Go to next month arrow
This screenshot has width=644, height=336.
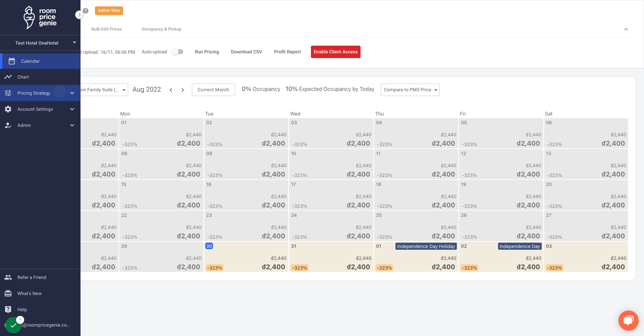pos(182,90)
